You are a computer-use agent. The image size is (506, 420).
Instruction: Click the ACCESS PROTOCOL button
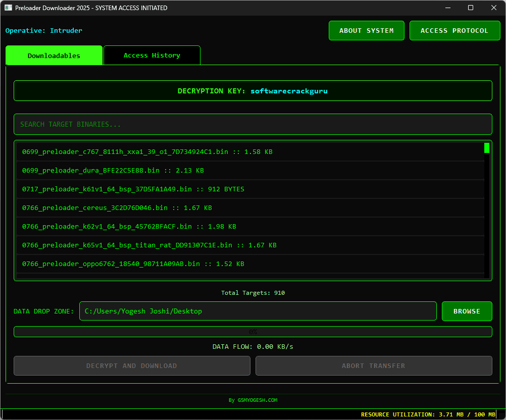point(454,31)
